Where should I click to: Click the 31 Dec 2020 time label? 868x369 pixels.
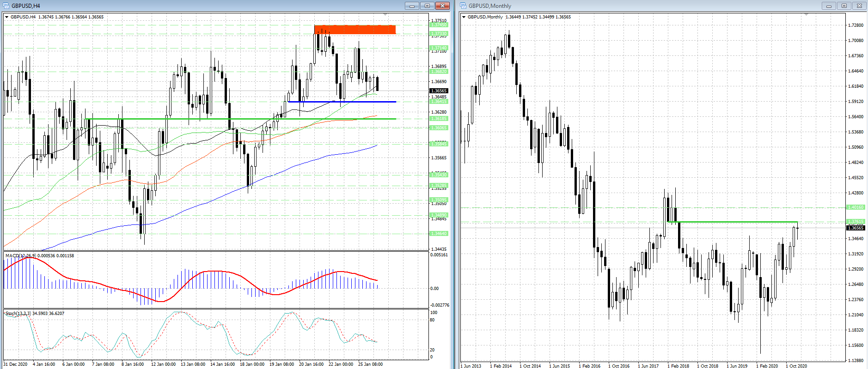click(15, 364)
